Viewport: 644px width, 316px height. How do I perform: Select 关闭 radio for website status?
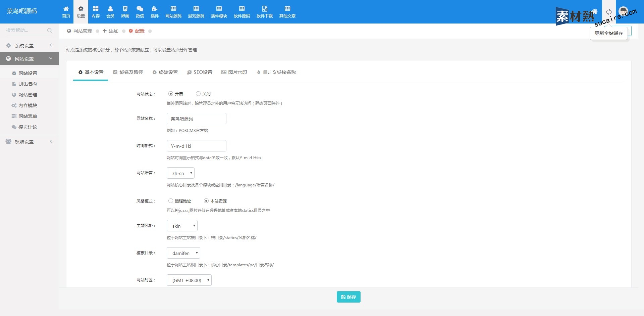(198, 94)
